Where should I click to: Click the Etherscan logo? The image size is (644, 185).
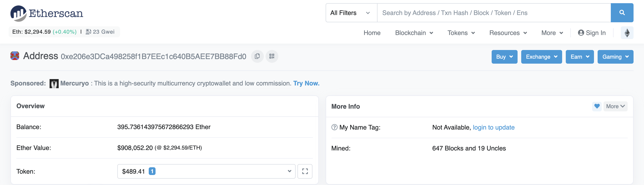click(x=47, y=13)
